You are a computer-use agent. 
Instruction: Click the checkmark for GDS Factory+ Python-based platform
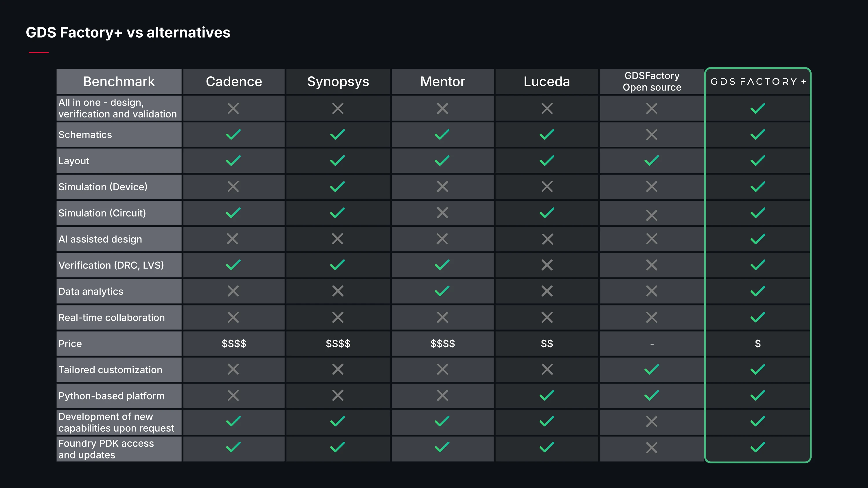coord(758,395)
